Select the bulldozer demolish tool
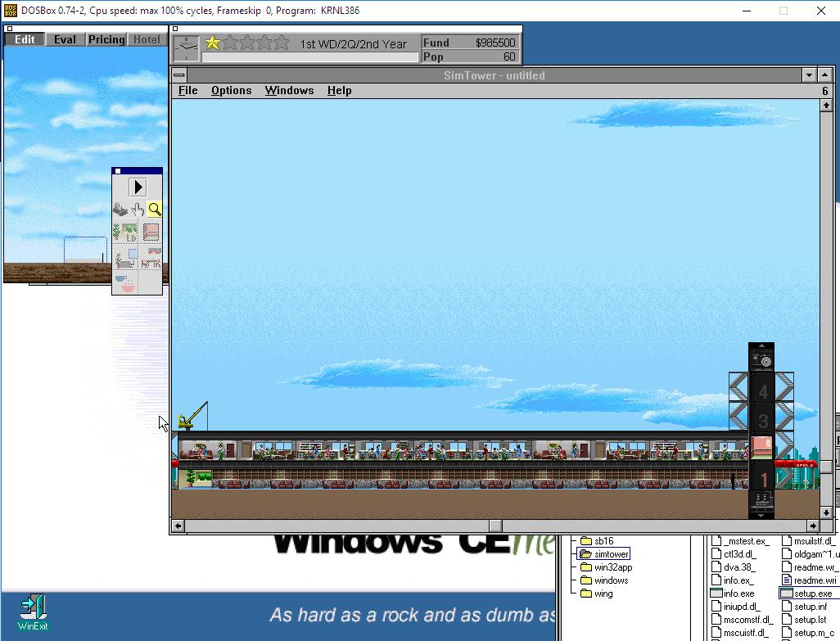Viewport: 840px width, 641px height. (x=120, y=210)
